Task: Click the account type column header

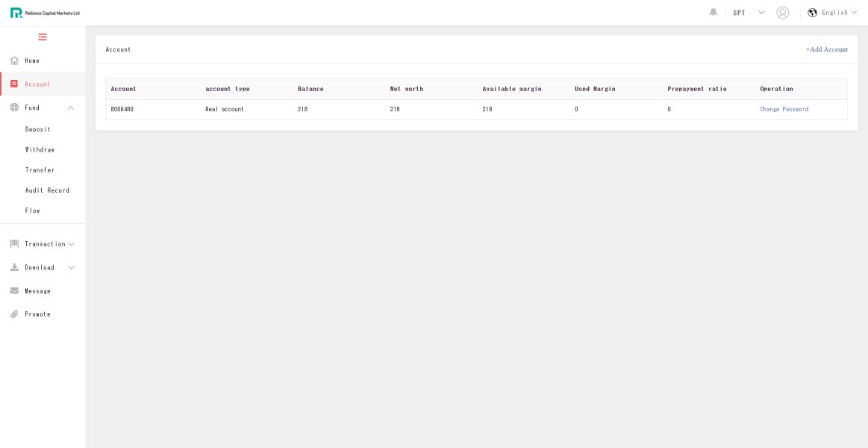Action: point(228,89)
